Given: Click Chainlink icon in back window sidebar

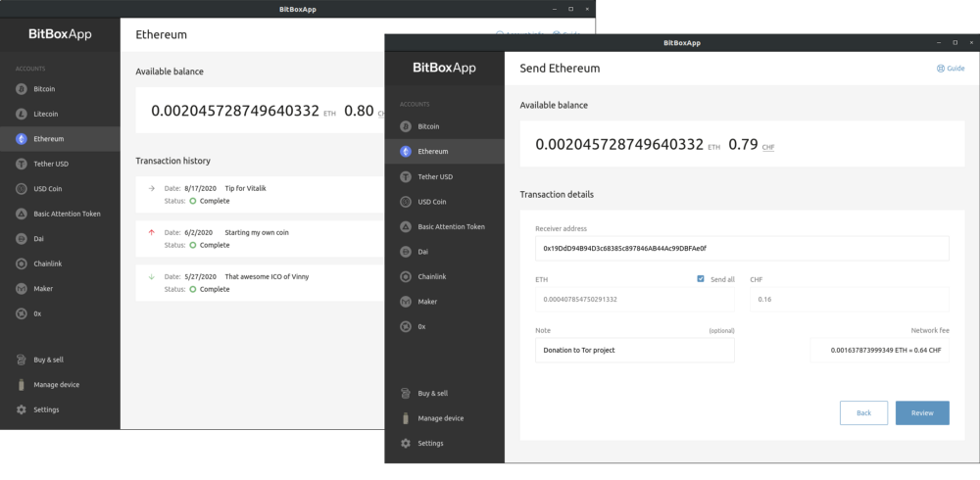Looking at the screenshot, I should click(22, 264).
